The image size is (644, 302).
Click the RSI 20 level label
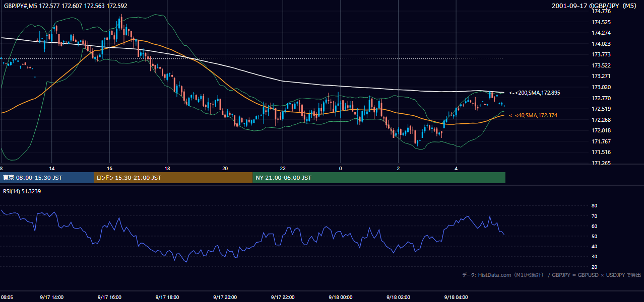tap(594, 267)
